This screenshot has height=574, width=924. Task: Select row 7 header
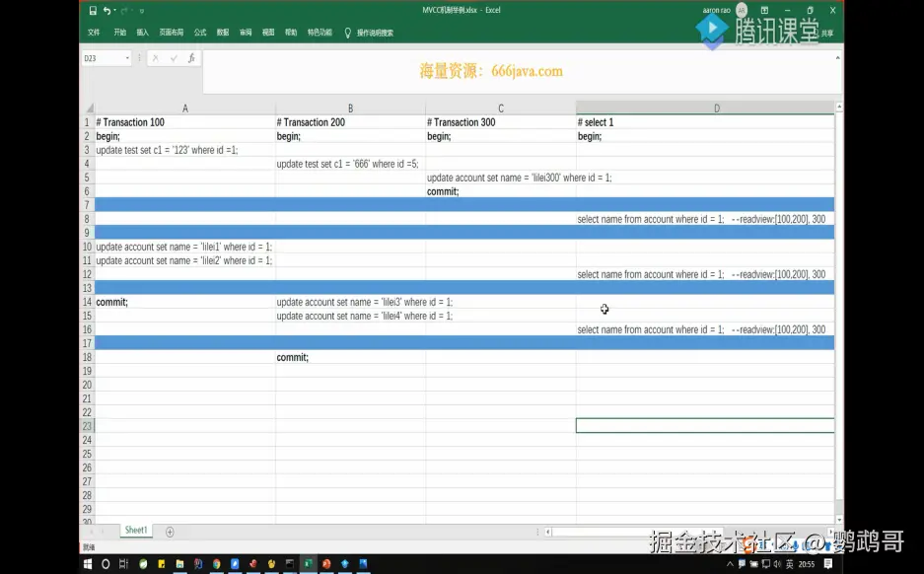click(87, 204)
